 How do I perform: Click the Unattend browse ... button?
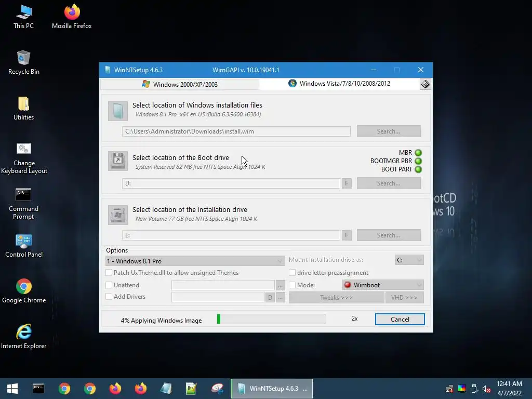(x=280, y=285)
